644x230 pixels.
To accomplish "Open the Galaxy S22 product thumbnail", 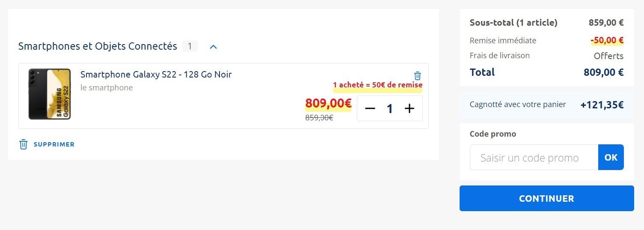I will pyautogui.click(x=50, y=94).
